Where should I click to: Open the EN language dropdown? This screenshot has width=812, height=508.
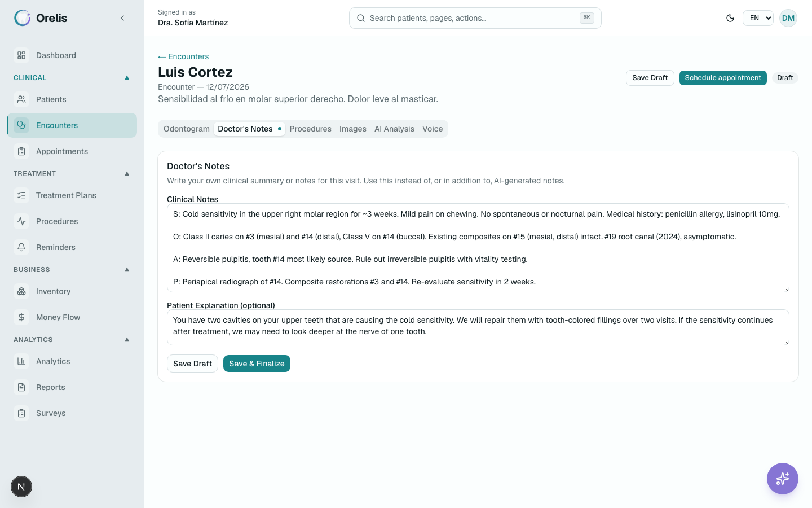758,18
